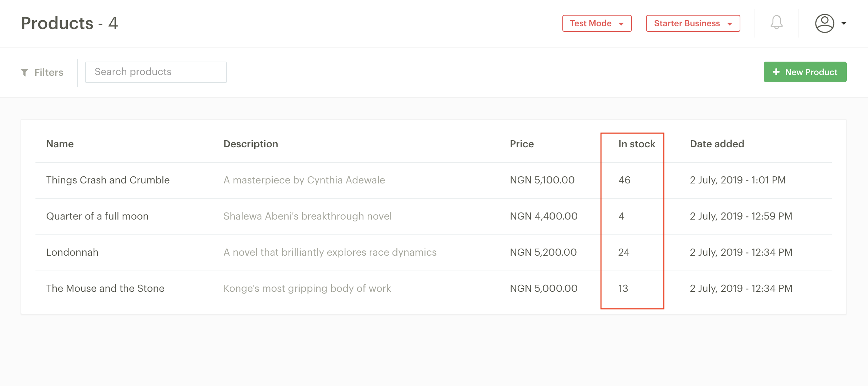Viewport: 868px width, 386px height.
Task: Click the plus icon on New Product
Action: coord(776,72)
